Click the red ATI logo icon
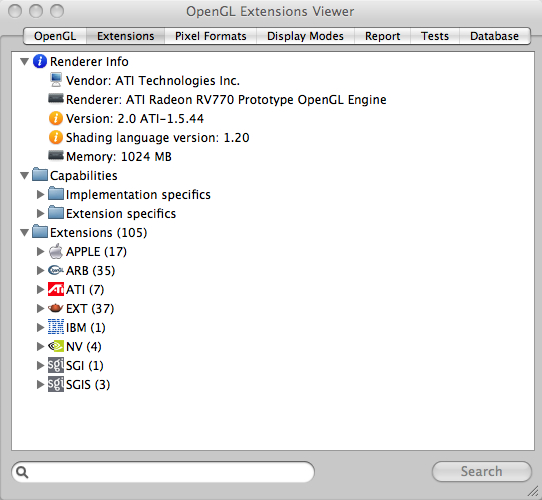 point(56,289)
